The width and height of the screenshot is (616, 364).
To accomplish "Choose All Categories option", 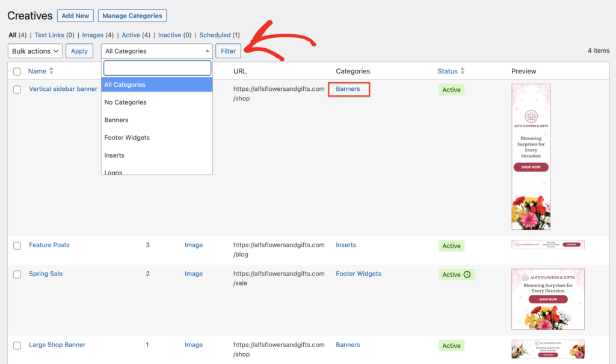I will pyautogui.click(x=157, y=84).
